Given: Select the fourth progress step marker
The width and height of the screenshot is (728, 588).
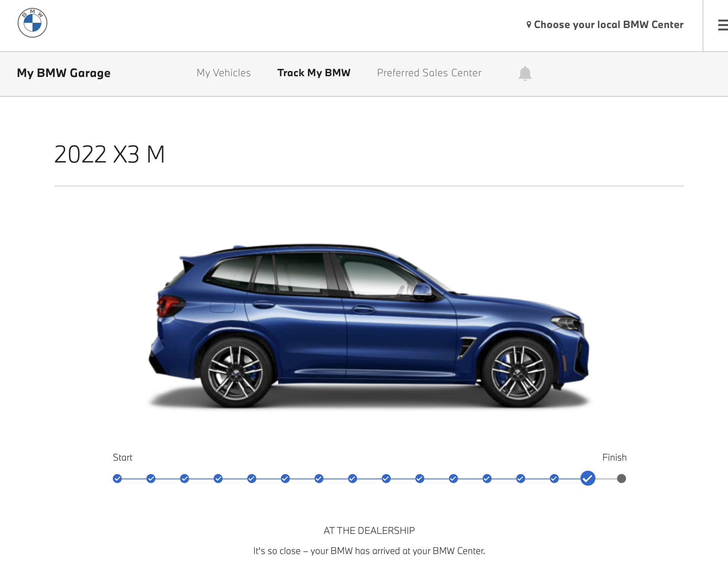Looking at the screenshot, I should (218, 479).
